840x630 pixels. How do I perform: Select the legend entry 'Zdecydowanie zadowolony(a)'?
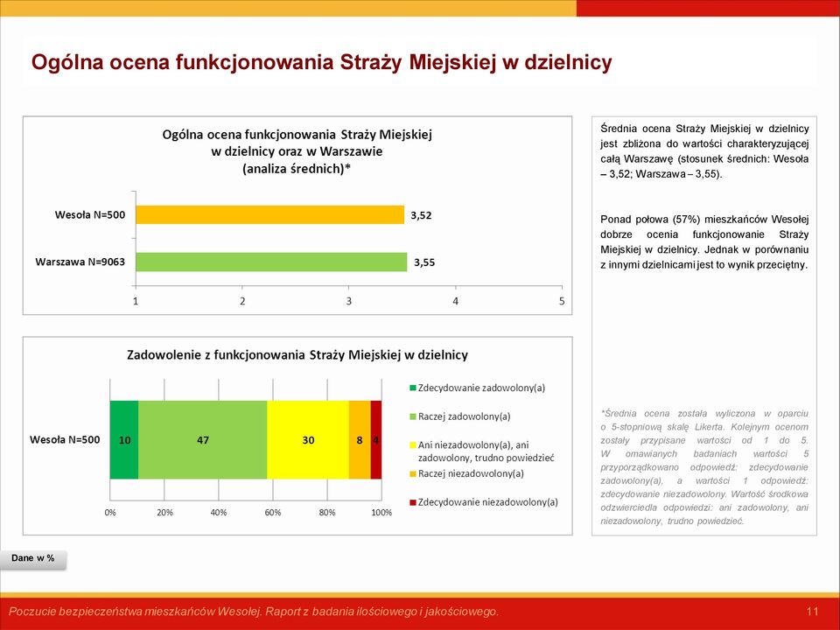[478, 388]
